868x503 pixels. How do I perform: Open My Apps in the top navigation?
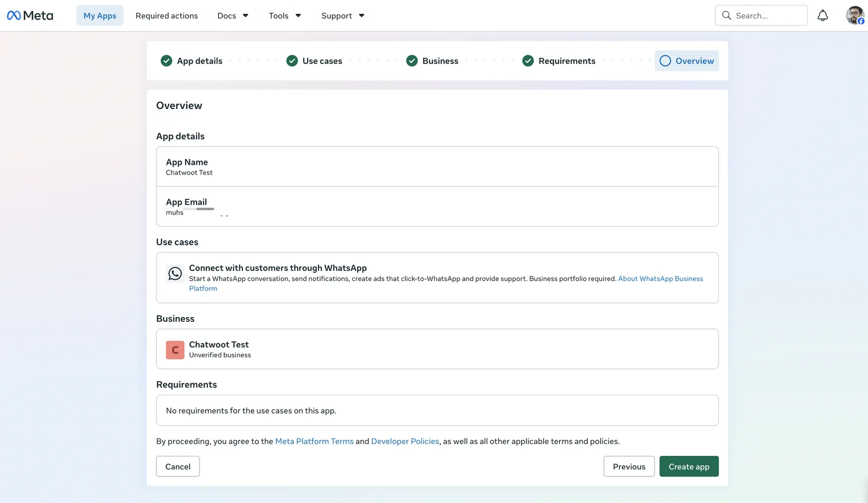tap(100, 16)
